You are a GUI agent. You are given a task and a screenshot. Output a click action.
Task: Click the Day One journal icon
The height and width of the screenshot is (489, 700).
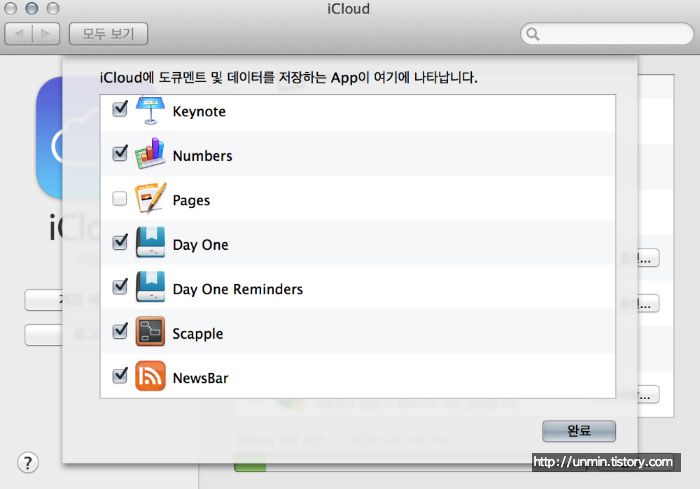tap(150, 242)
